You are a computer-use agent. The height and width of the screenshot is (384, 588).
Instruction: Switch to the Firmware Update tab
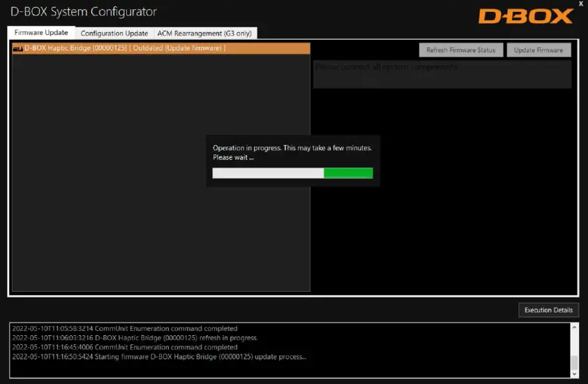[x=41, y=33]
